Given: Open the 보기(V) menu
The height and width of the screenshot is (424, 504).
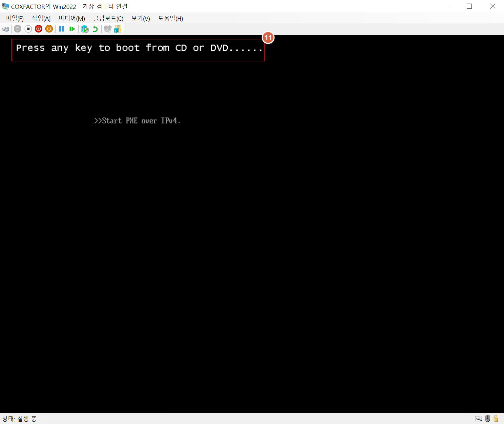Looking at the screenshot, I should pos(141,18).
